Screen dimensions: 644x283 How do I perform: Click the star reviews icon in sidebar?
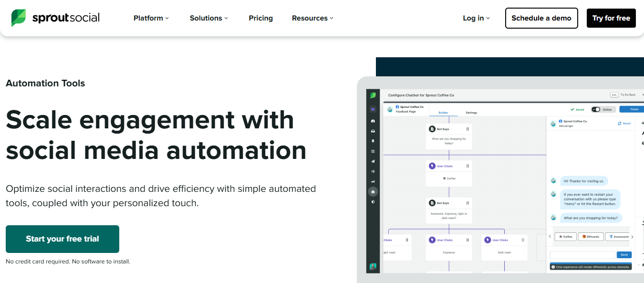coord(373,201)
